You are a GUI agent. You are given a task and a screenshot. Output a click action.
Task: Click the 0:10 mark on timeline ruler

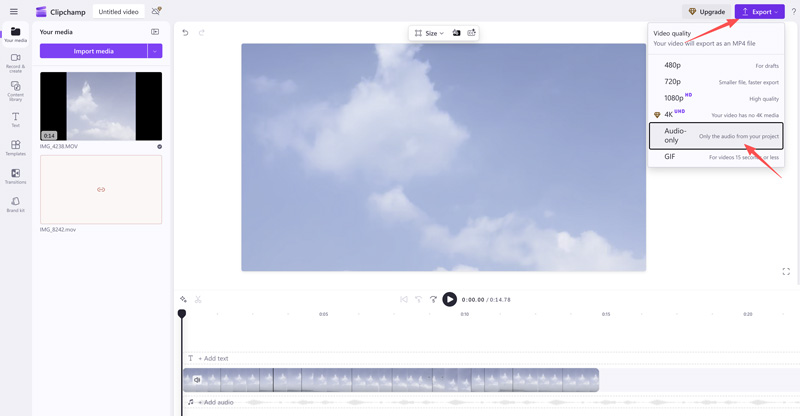tap(465, 314)
